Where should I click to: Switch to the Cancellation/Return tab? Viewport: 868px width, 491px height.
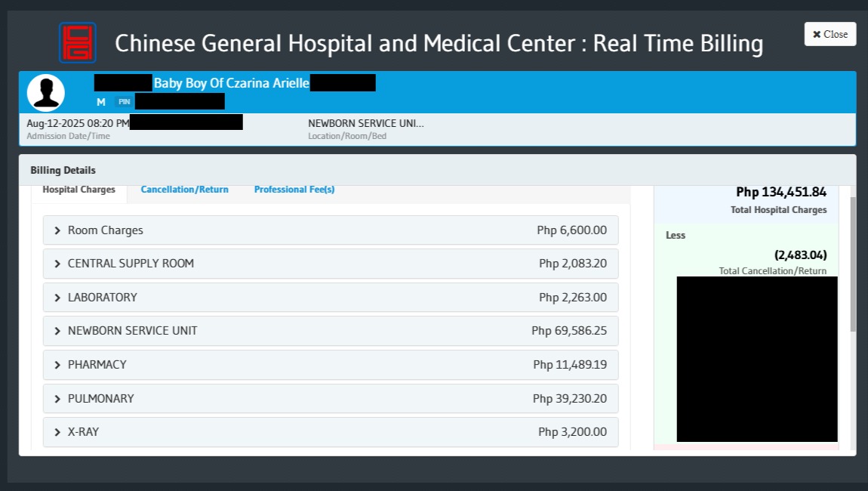184,190
